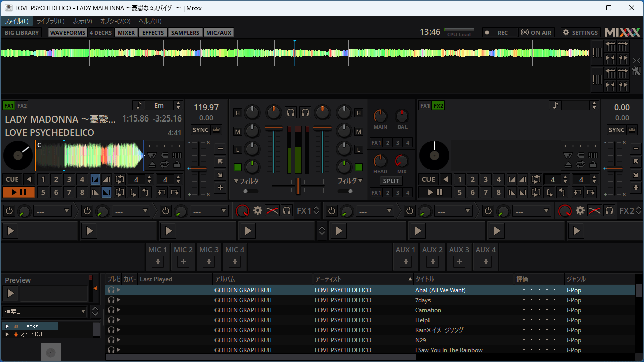This screenshot has height=362, width=644.
Task: Click LADY MADONNA deck pitch slider handle
Action: point(198,169)
